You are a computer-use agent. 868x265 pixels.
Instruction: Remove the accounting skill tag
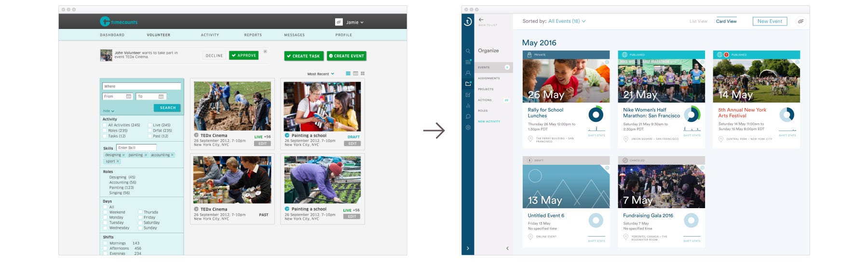click(172, 155)
